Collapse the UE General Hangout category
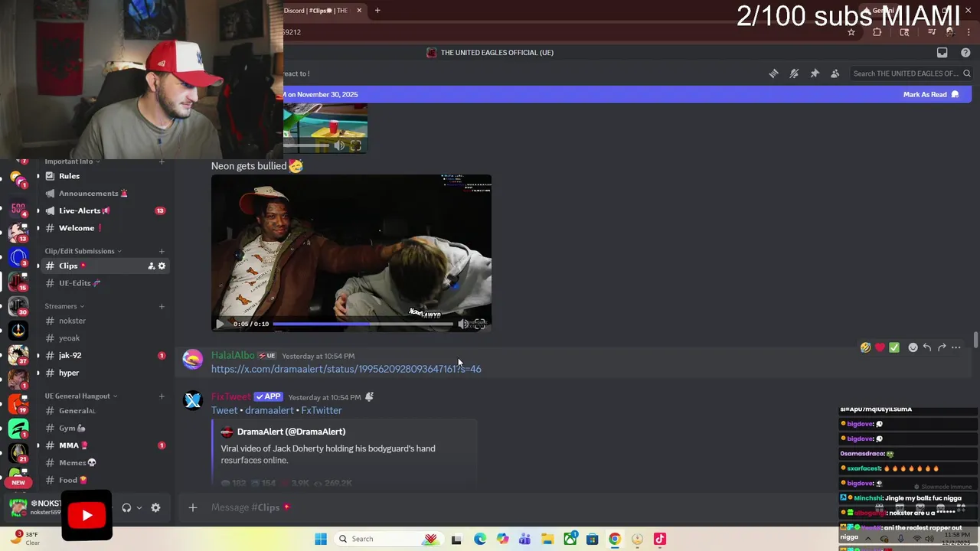Image resolution: width=980 pixels, height=551 pixels. tap(81, 396)
